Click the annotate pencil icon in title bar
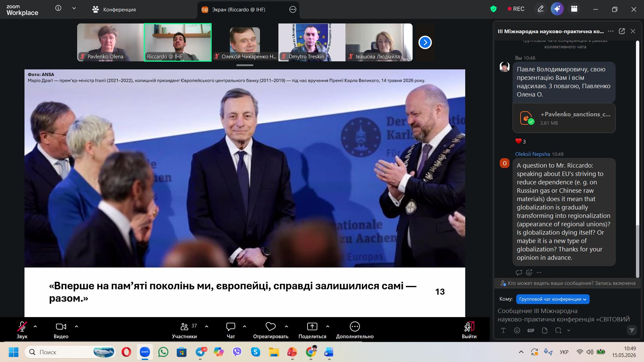Viewport: 644px width, 362px height. pos(540,9)
